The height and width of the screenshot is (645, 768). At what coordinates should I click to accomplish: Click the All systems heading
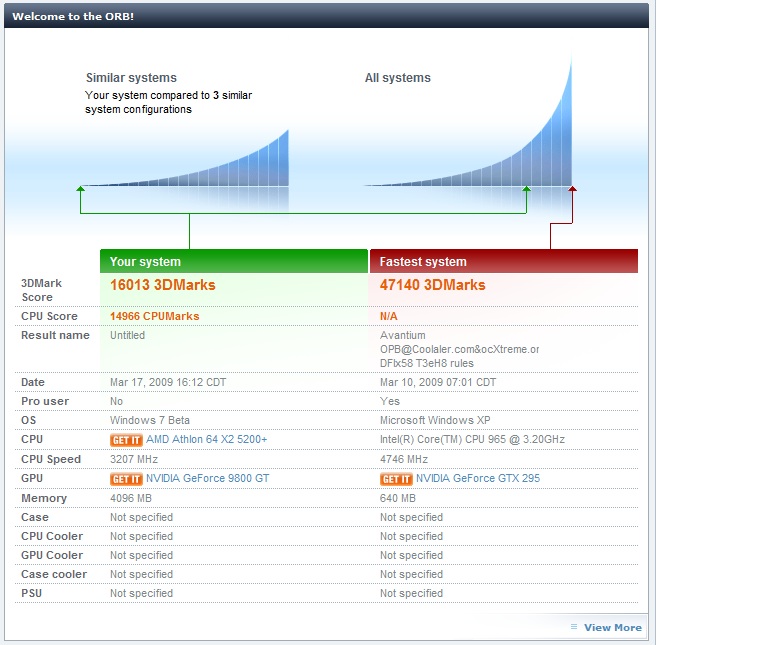pos(398,78)
